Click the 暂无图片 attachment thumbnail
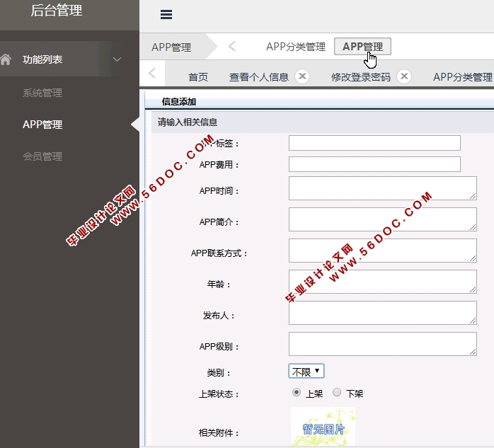 click(323, 427)
